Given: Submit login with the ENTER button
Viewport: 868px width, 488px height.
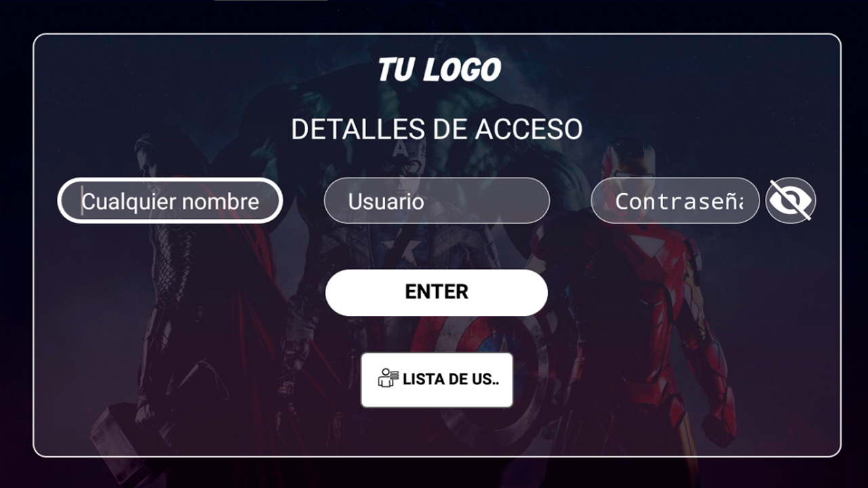Looking at the screenshot, I should pos(437,292).
